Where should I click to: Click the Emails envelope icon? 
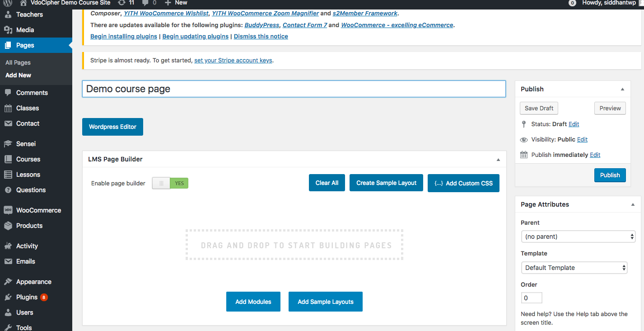8,261
